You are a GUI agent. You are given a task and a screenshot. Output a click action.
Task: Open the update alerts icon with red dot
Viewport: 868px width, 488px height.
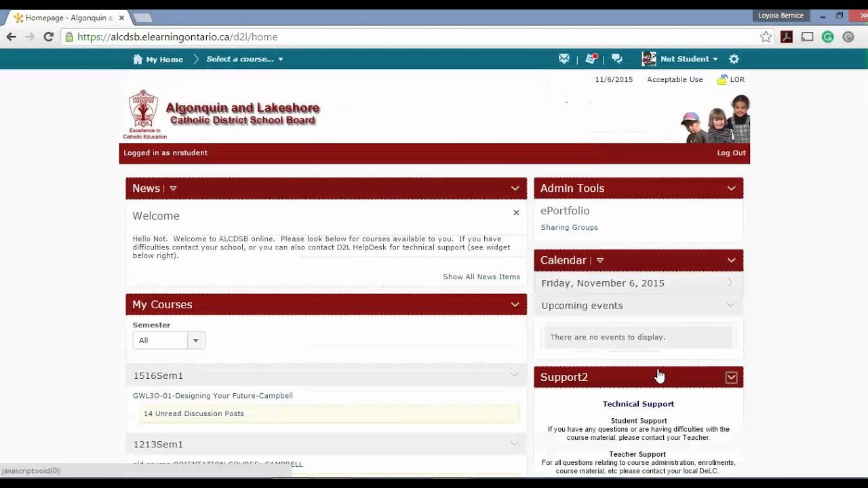click(x=591, y=59)
